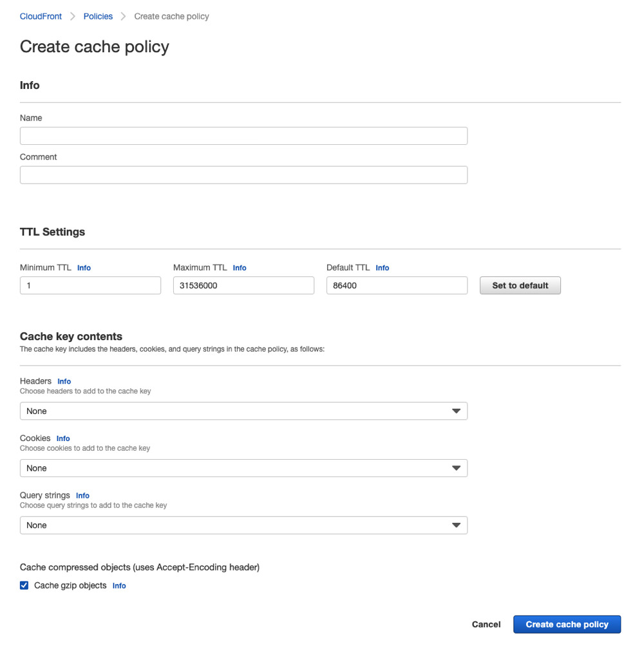Open the Headers selection dropdown
This screenshot has width=644, height=649.
point(243,411)
